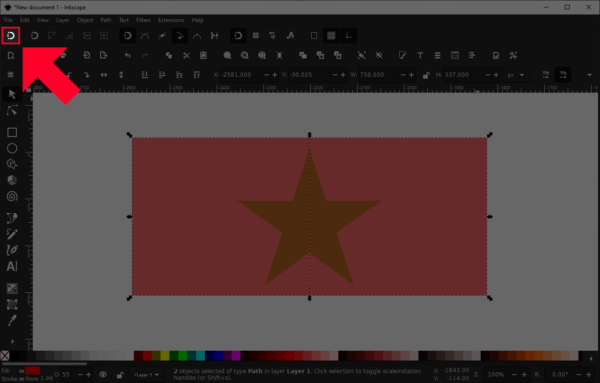Toggle current layer visibility eye

[103, 375]
